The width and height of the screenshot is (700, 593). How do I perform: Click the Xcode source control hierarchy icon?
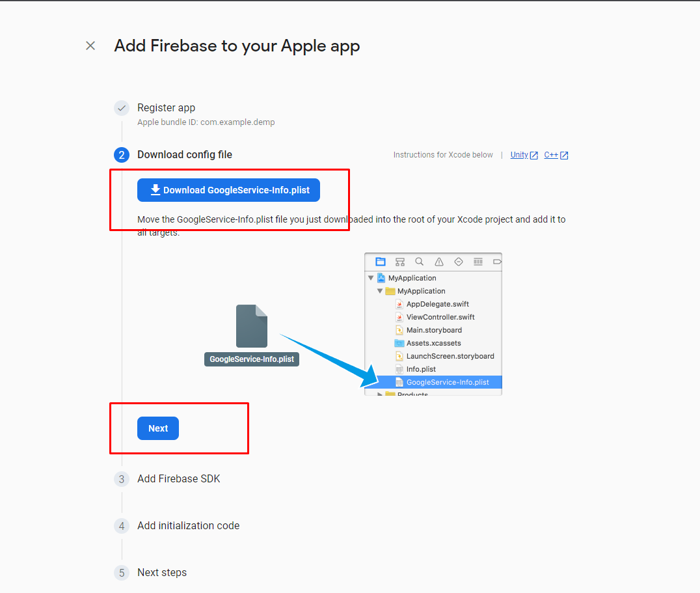tap(400, 262)
